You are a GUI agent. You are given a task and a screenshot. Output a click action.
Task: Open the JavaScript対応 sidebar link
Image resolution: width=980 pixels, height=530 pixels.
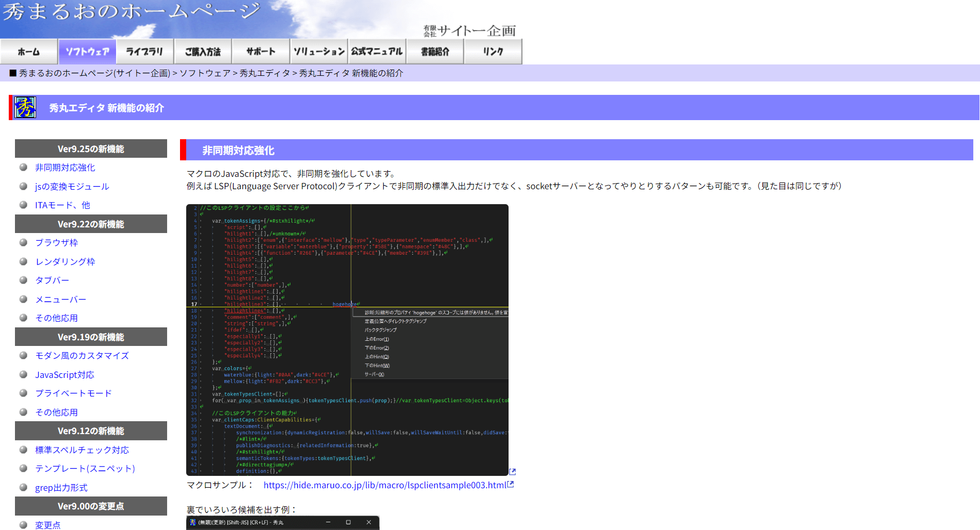coord(64,375)
